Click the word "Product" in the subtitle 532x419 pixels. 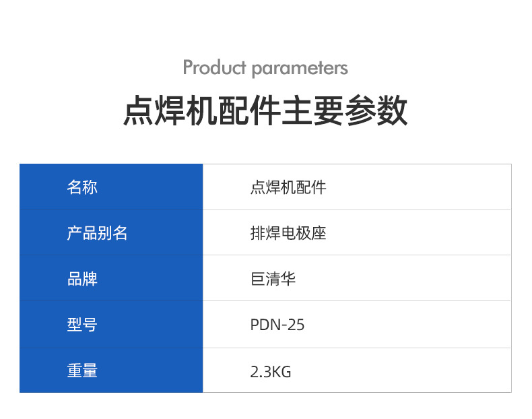(x=215, y=68)
